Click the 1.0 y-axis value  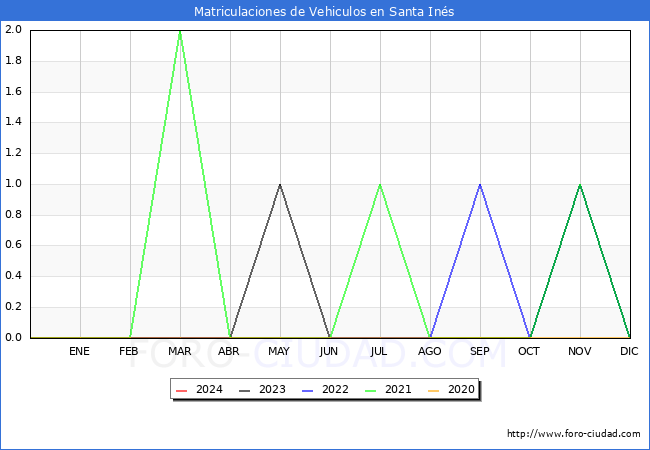coord(13,184)
